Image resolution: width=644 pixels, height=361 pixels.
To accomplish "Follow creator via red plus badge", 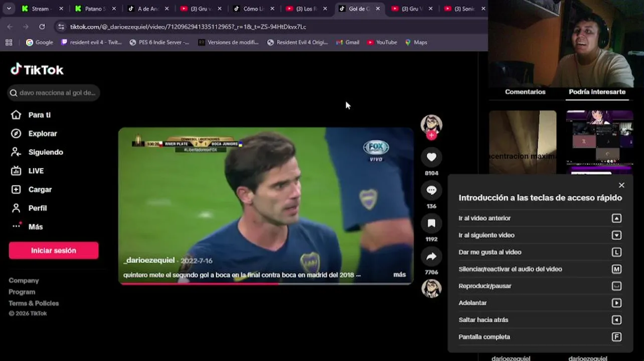I will point(431,135).
